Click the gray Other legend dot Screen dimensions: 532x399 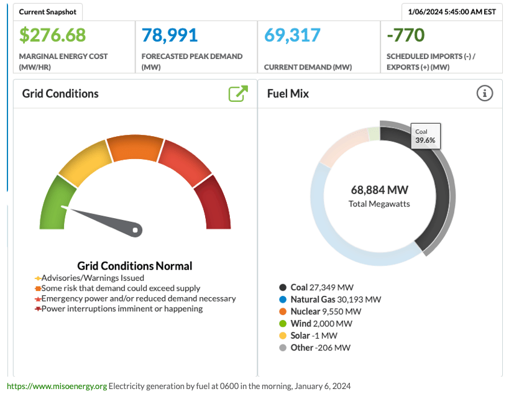pyautogui.click(x=283, y=347)
